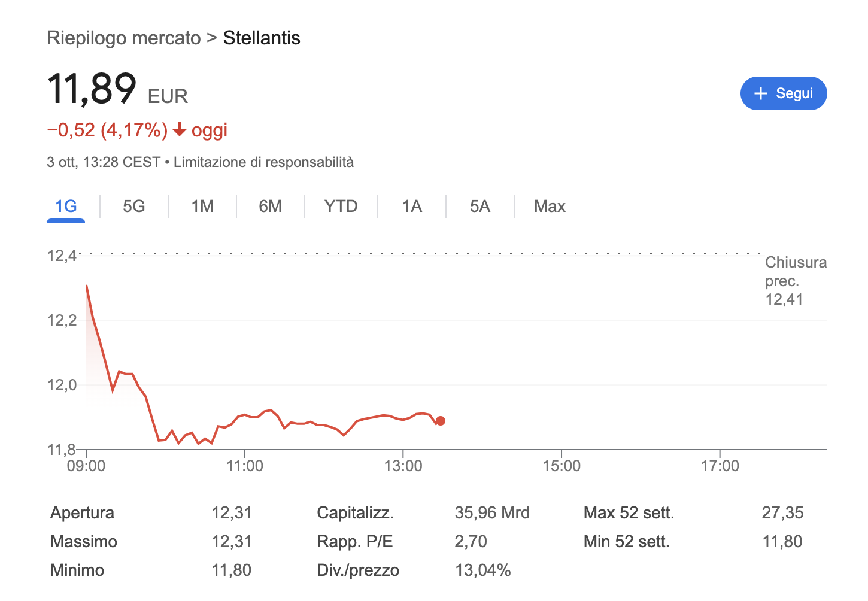Open the 1M chart range
868x601 pixels.
click(202, 207)
